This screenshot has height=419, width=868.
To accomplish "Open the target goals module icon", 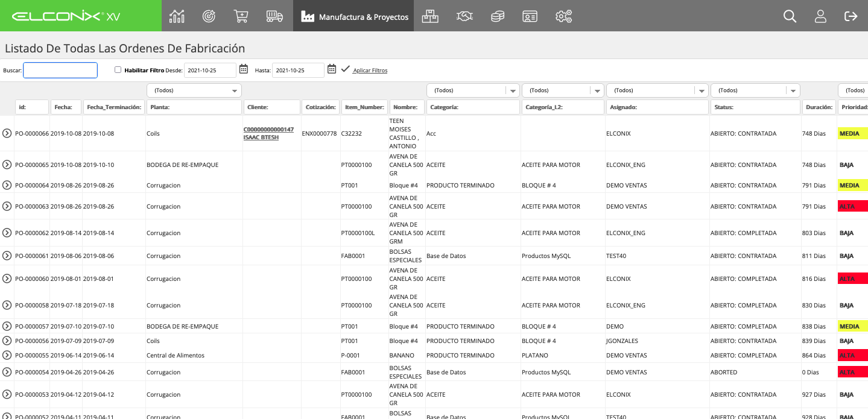I will tap(209, 16).
